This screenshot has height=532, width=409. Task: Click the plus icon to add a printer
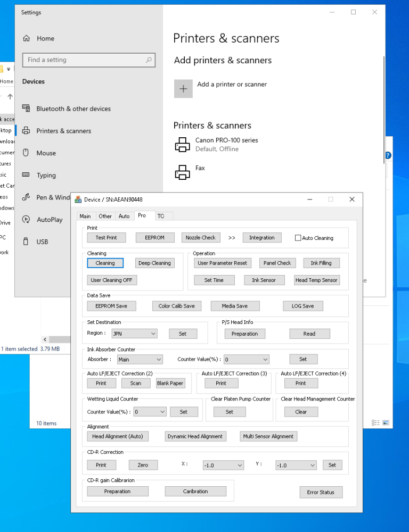(183, 89)
